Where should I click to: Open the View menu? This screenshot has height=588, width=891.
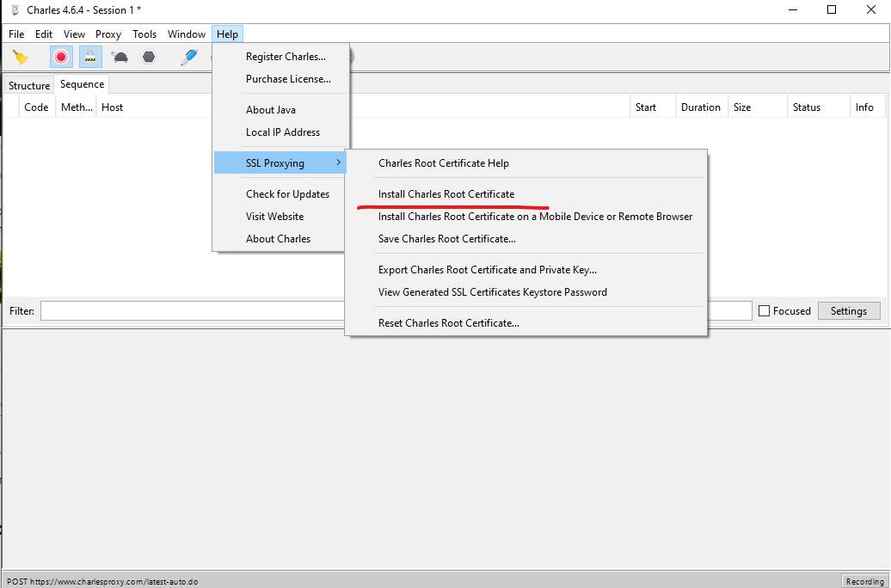(74, 34)
